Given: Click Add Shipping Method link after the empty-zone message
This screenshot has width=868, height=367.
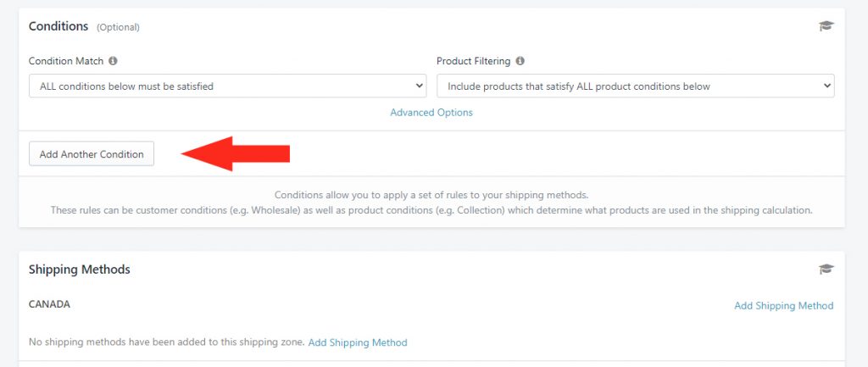Looking at the screenshot, I should pos(358,342).
